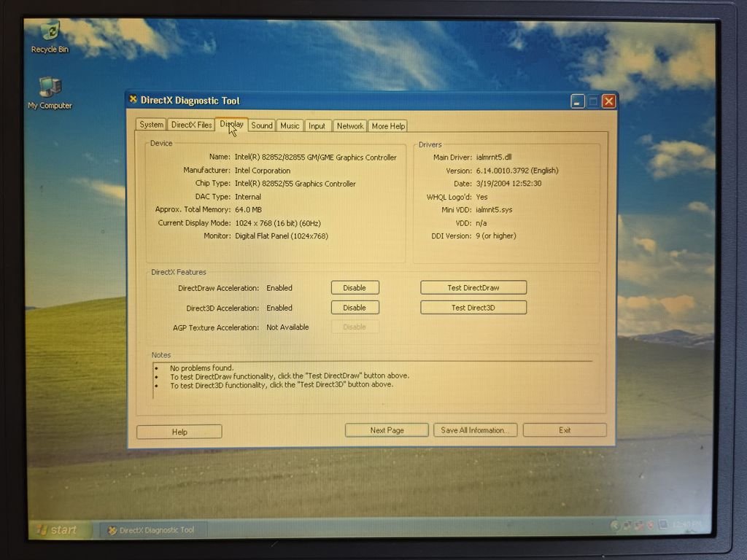Screen dimensions: 747x560
Task: Switch to the DirectX Files tab
Action: pyautogui.click(x=191, y=125)
